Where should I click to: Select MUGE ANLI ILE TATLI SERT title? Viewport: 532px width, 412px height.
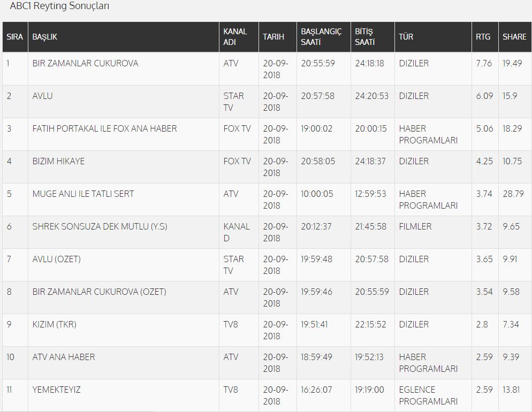pyautogui.click(x=83, y=194)
